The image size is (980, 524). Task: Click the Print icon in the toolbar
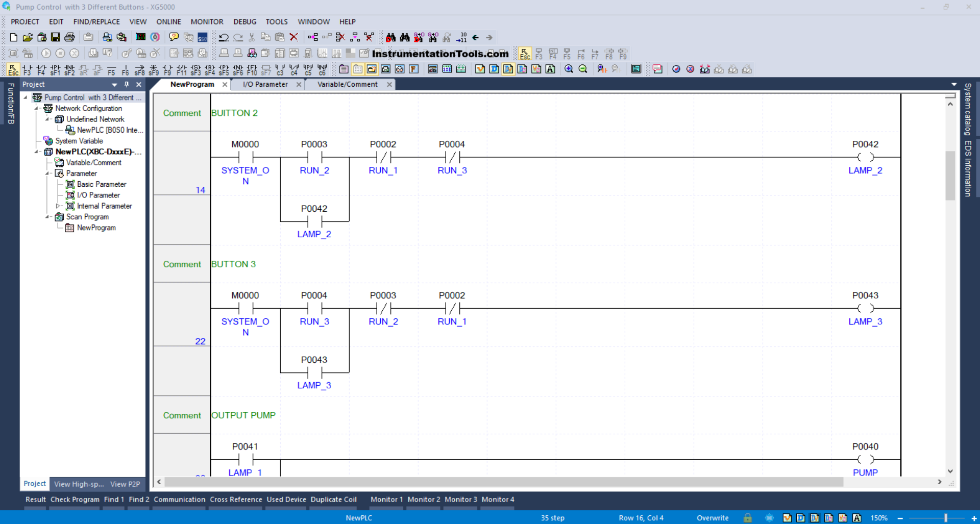70,37
